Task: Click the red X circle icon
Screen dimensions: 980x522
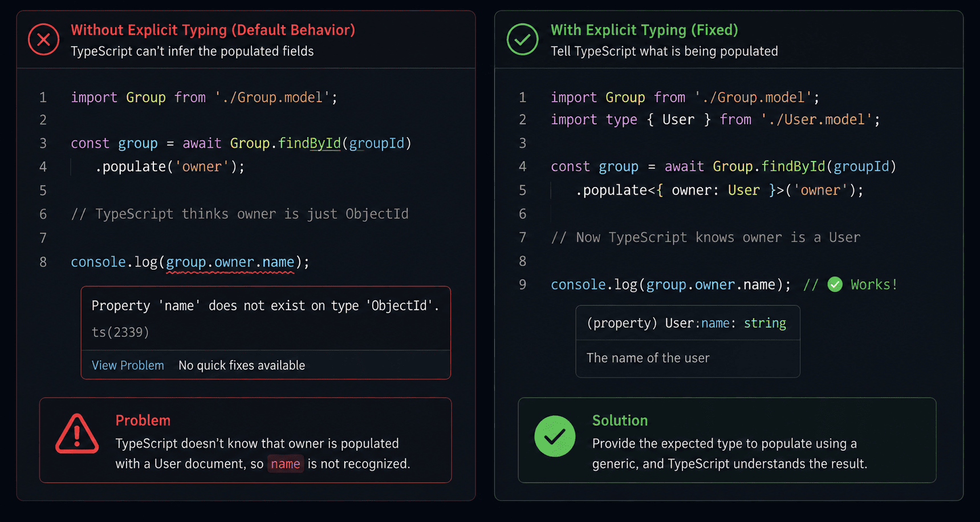Action: coord(43,39)
